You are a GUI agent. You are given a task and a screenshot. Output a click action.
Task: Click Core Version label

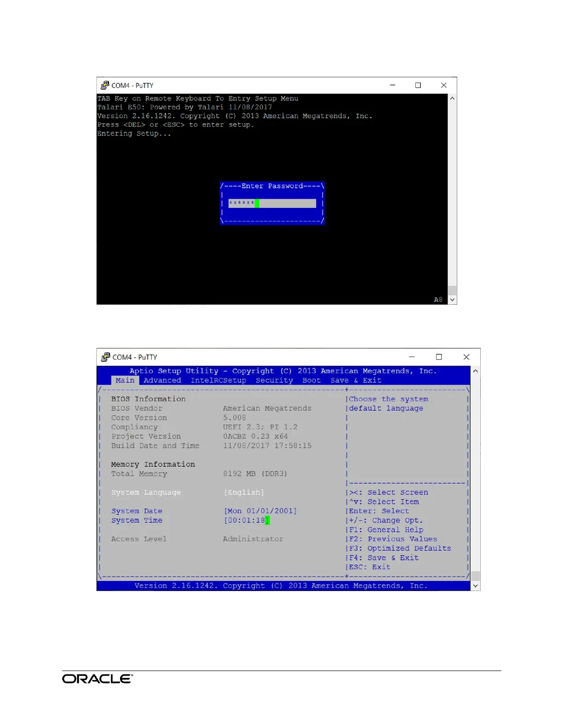139,418
